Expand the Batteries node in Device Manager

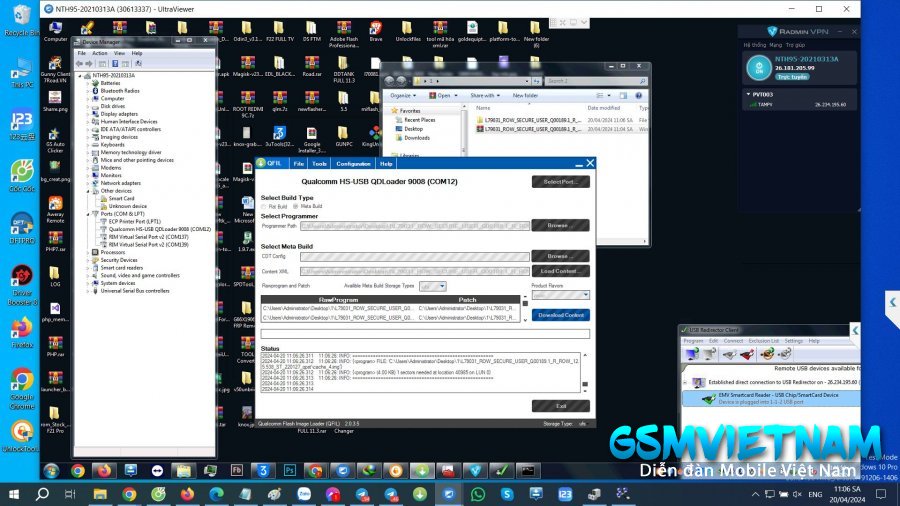(x=88, y=83)
